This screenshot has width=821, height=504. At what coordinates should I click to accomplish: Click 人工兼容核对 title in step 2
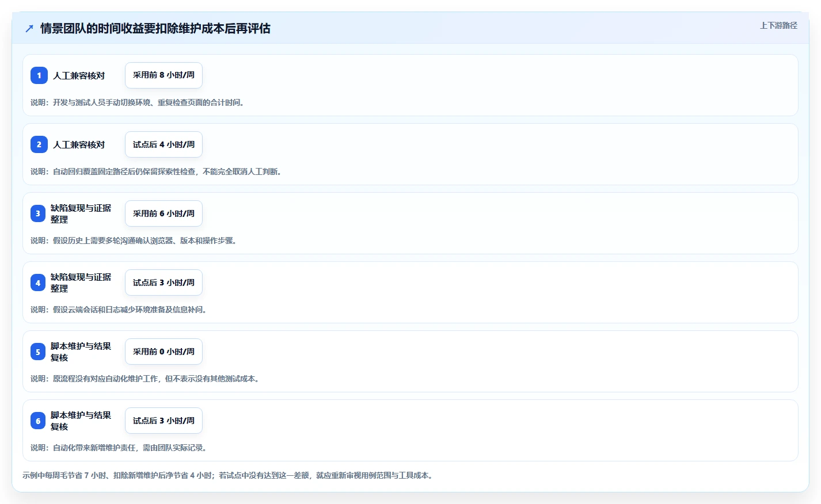[x=79, y=144]
